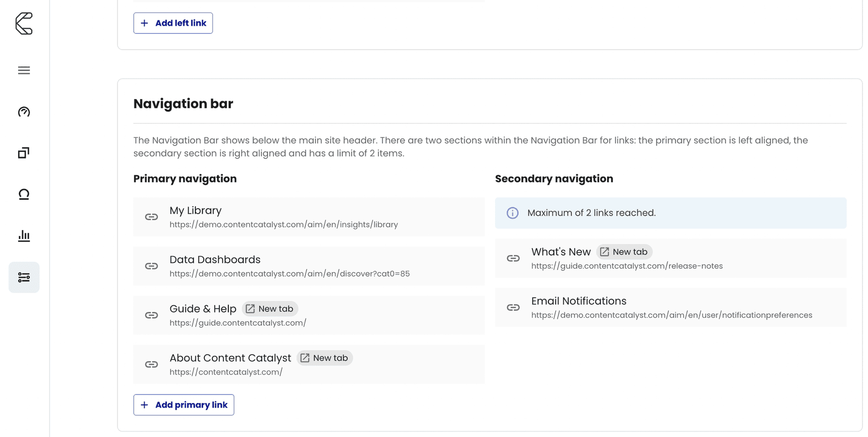The width and height of the screenshot is (868, 437).
Task: Click the discover?cat0=85 URL text
Action: click(x=290, y=274)
